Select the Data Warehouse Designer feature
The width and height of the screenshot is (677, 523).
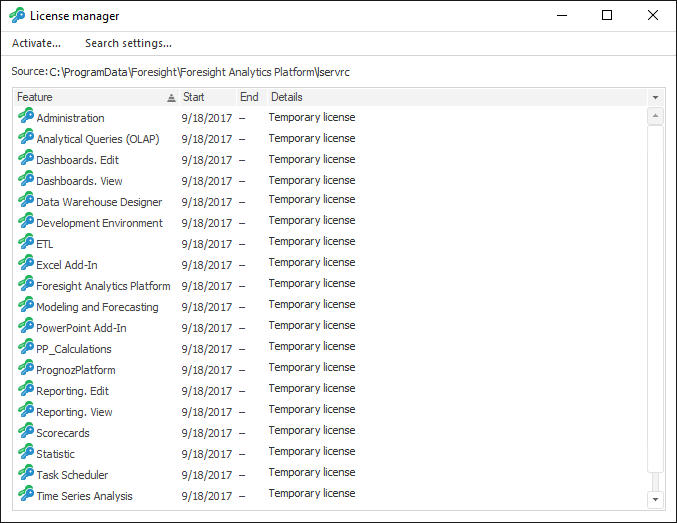[x=99, y=202]
